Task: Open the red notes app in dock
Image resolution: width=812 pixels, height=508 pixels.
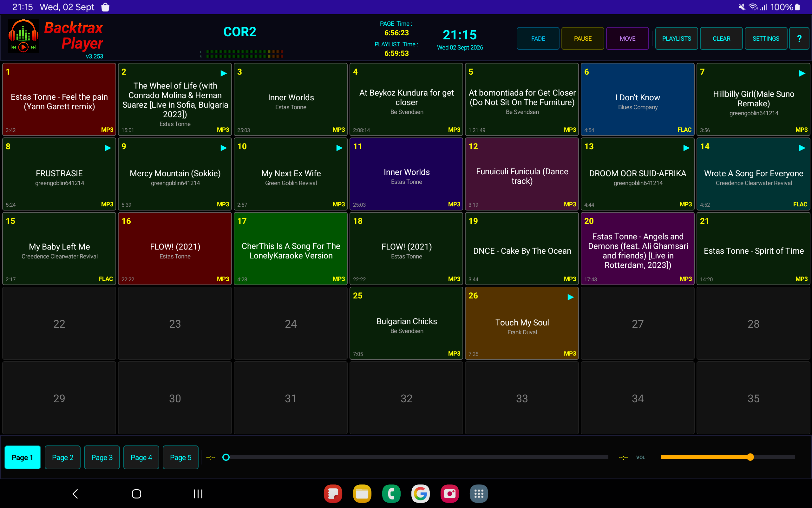Action: (333, 493)
